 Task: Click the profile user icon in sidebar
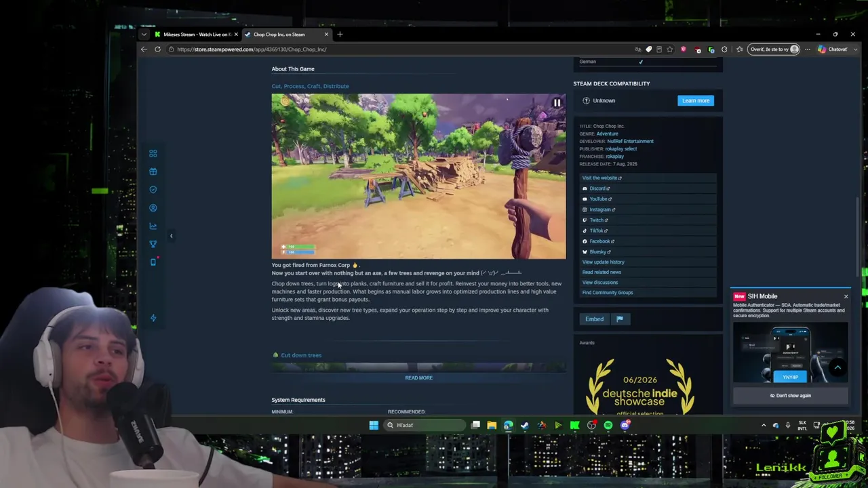153,208
